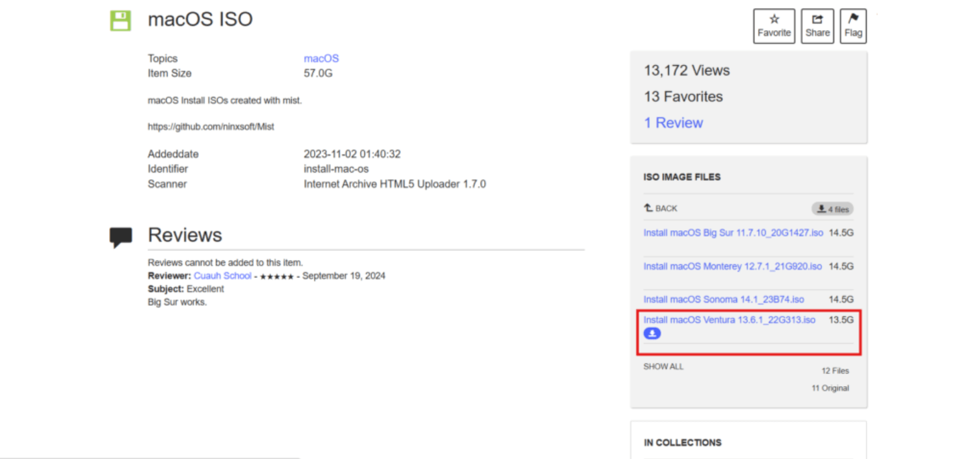980x459 pixels.
Task: Go BACK in the ISO image files list
Action: [x=661, y=209]
